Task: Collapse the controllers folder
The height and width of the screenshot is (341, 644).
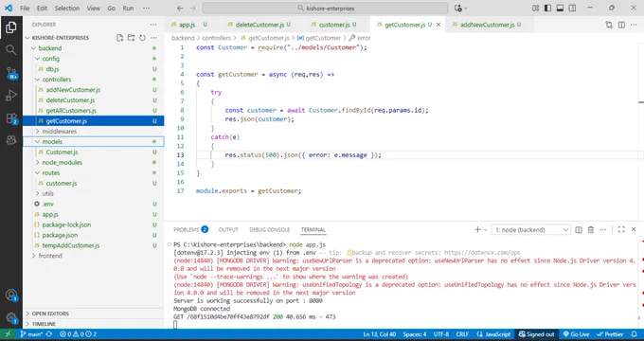Action: 56,80
